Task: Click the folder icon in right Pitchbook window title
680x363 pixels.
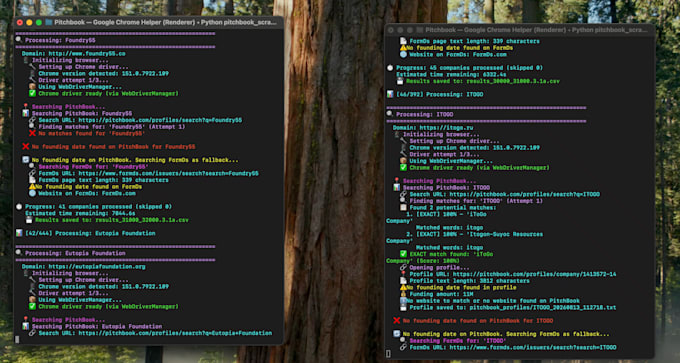Action: [x=419, y=30]
